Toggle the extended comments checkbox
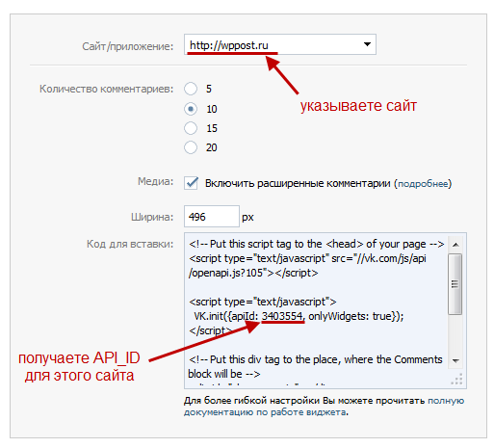Image resolution: width=494 pixels, height=448 pixels. point(191,183)
